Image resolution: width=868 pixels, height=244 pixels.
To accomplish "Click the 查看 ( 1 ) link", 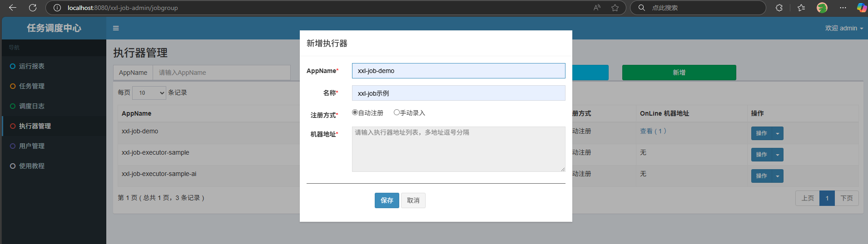I will (x=653, y=131).
